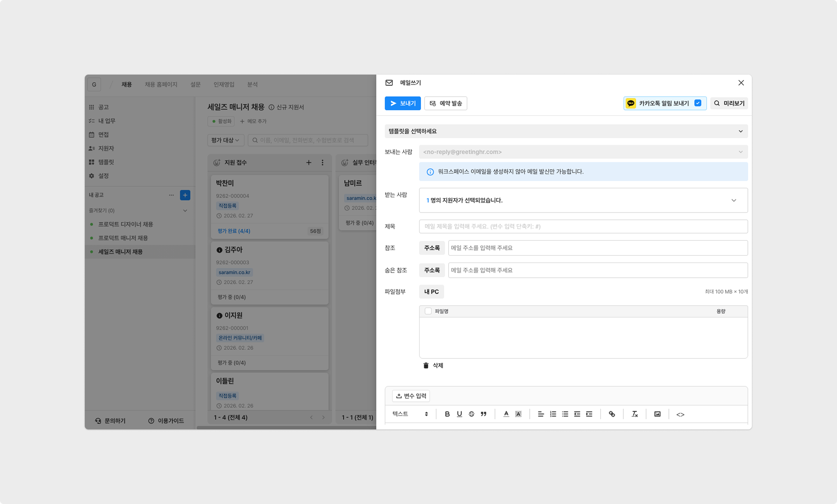The width and height of the screenshot is (837, 504).
Task: Expand the 템플릿을 선택하세요 dropdown
Action: pos(566,131)
